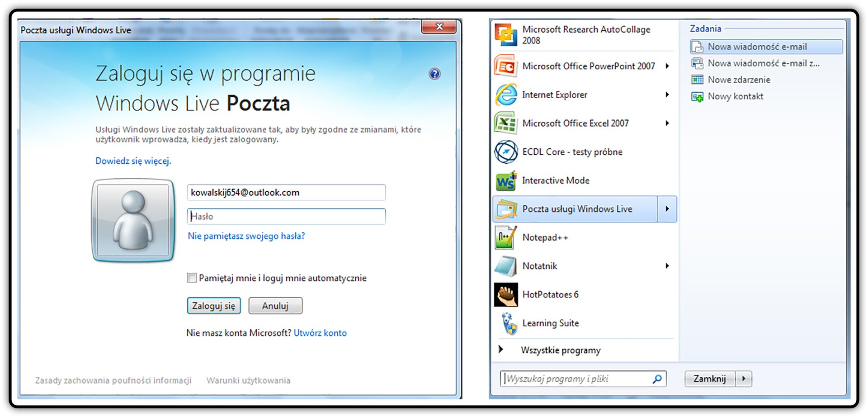This screenshot has height=417, width=868.
Task: Click the user avatar picture
Action: [x=133, y=220]
